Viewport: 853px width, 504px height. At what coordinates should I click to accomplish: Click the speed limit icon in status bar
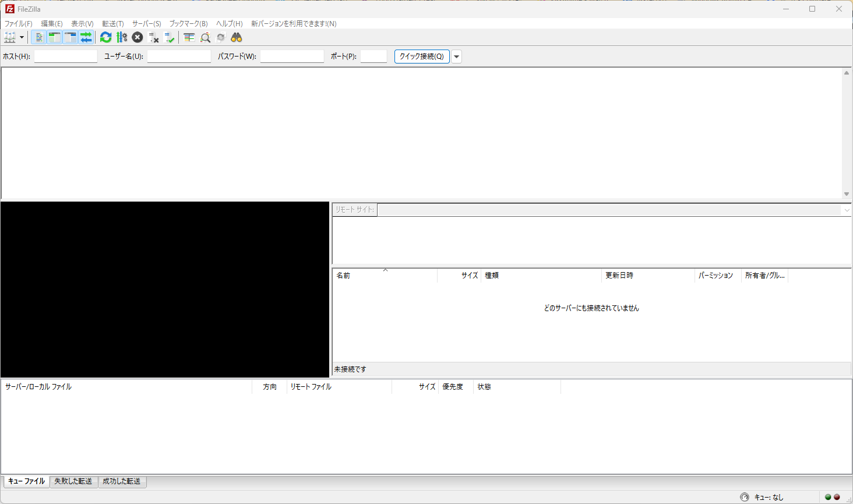click(x=744, y=497)
